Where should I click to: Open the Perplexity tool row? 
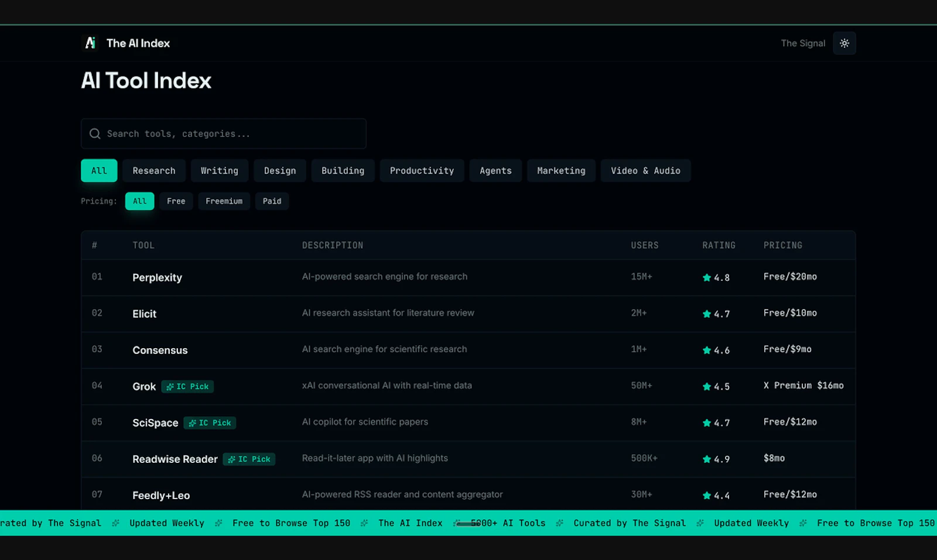click(x=468, y=277)
